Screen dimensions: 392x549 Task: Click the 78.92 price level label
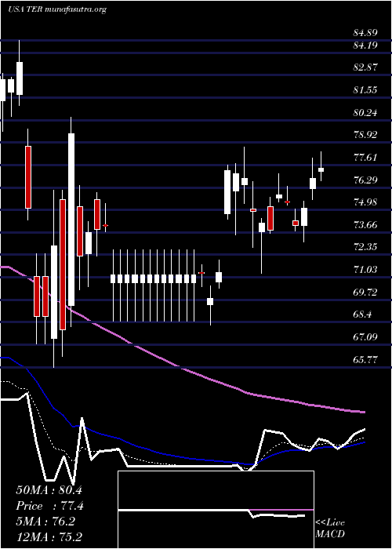[365, 135]
